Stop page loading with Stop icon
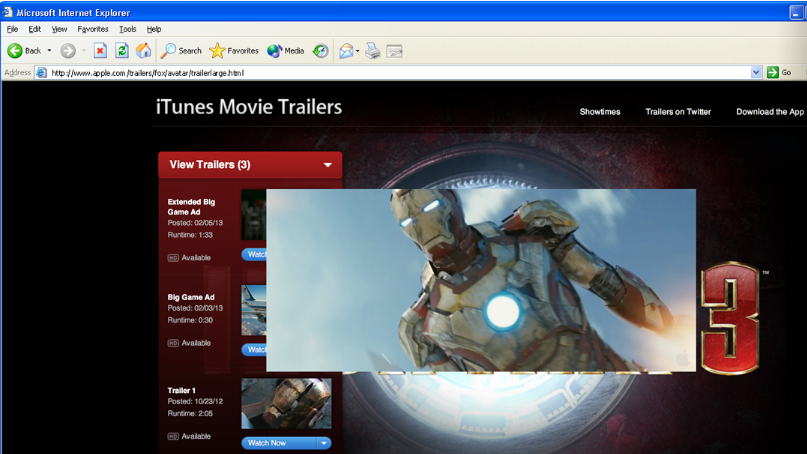This screenshot has height=454, width=807. 100,50
